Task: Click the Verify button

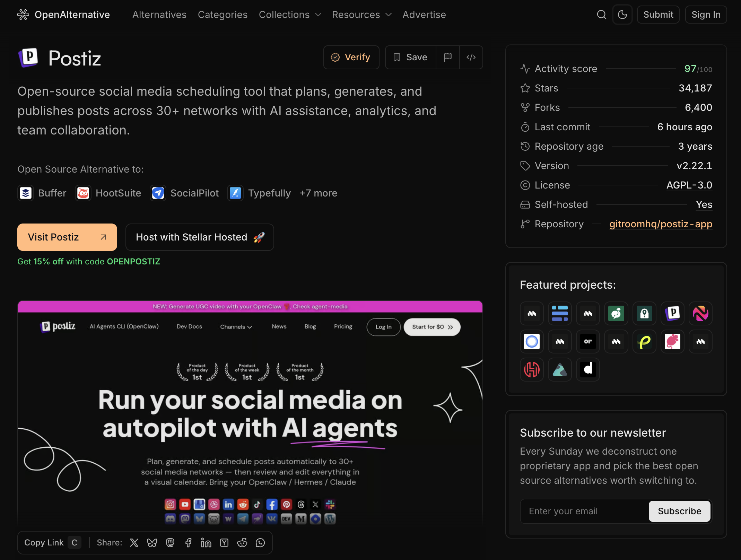Action: pos(351,57)
